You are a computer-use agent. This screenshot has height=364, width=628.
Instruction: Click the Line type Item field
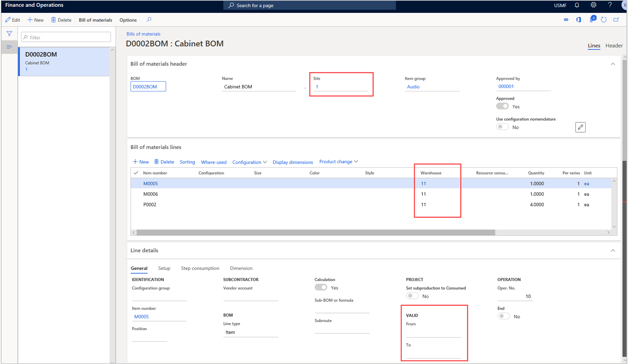pyautogui.click(x=250, y=332)
